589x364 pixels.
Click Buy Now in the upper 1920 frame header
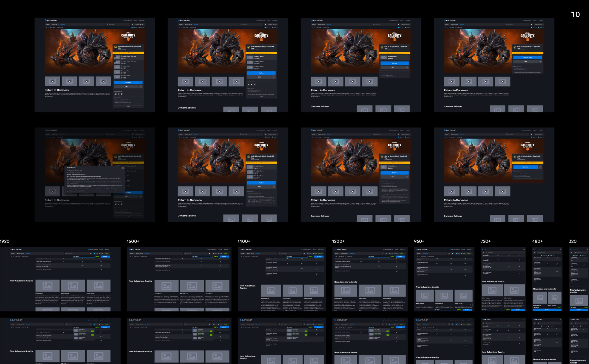pos(105,257)
